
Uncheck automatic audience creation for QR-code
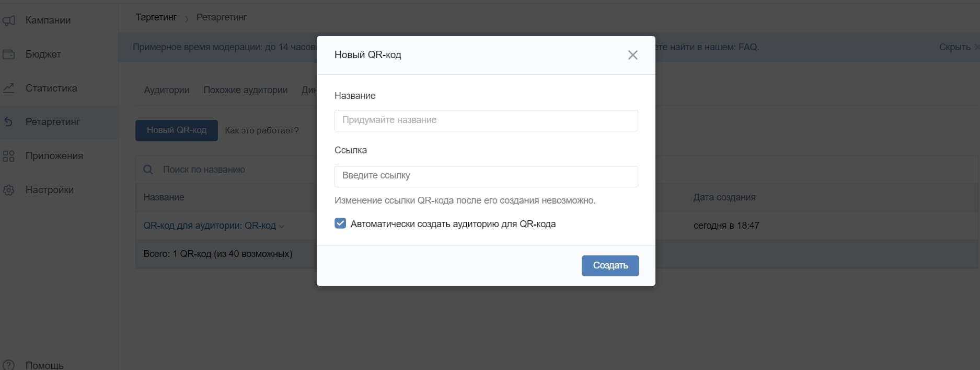click(340, 223)
